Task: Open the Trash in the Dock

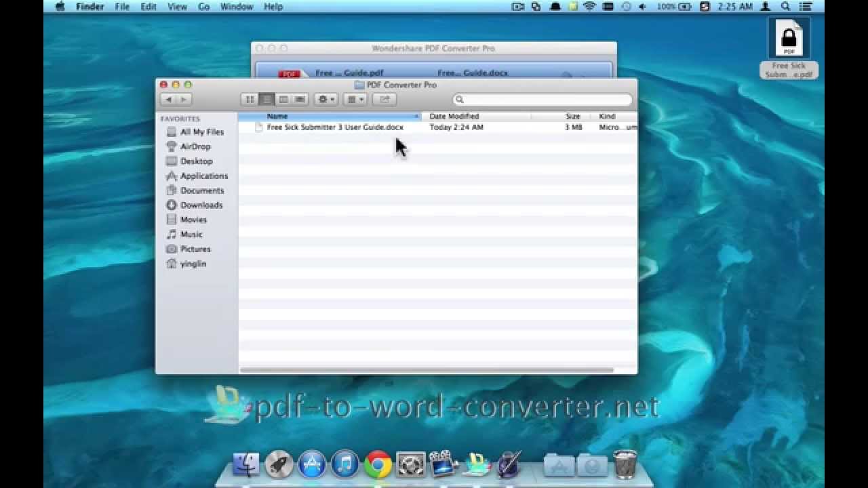Action: point(625,464)
